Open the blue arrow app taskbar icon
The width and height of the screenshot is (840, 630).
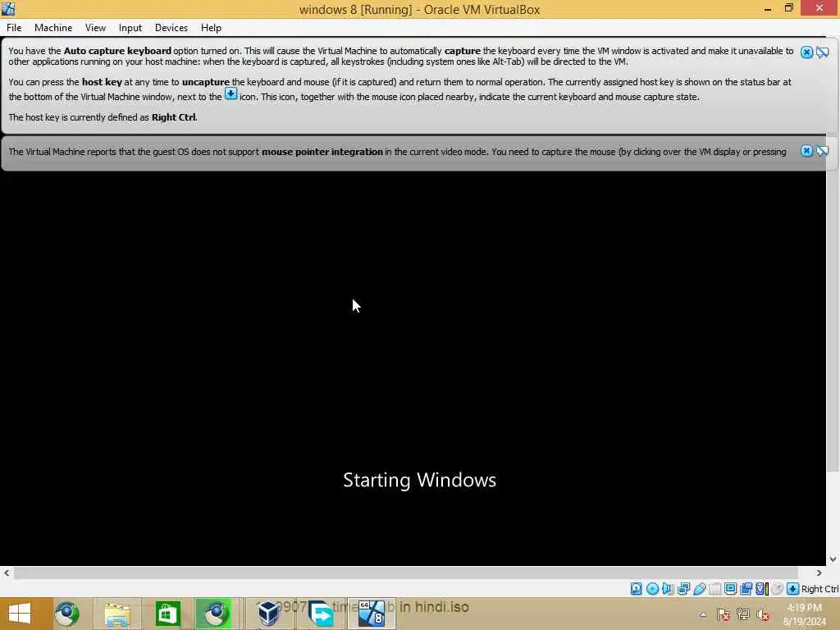321,614
